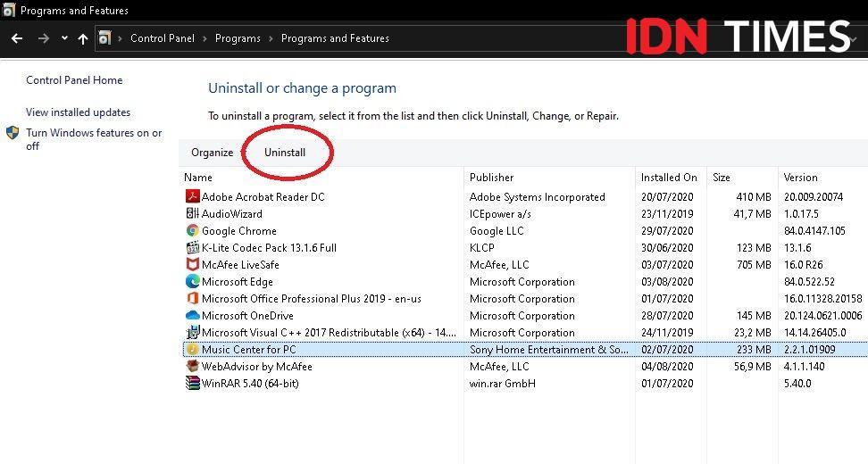Viewport: 868px width, 464px height.
Task: Click install date 04/08/2020 of WebAdvisor
Action: pyautogui.click(x=667, y=367)
